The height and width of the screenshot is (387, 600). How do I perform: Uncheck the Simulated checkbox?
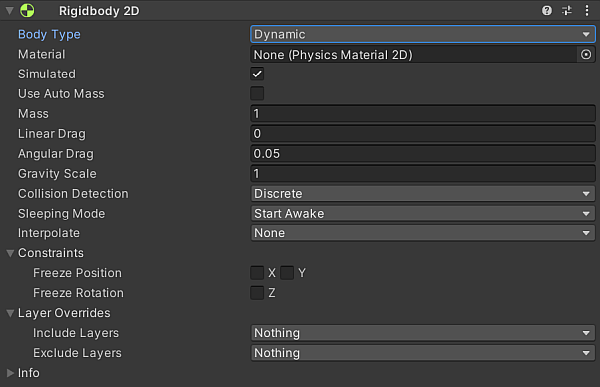[257, 74]
